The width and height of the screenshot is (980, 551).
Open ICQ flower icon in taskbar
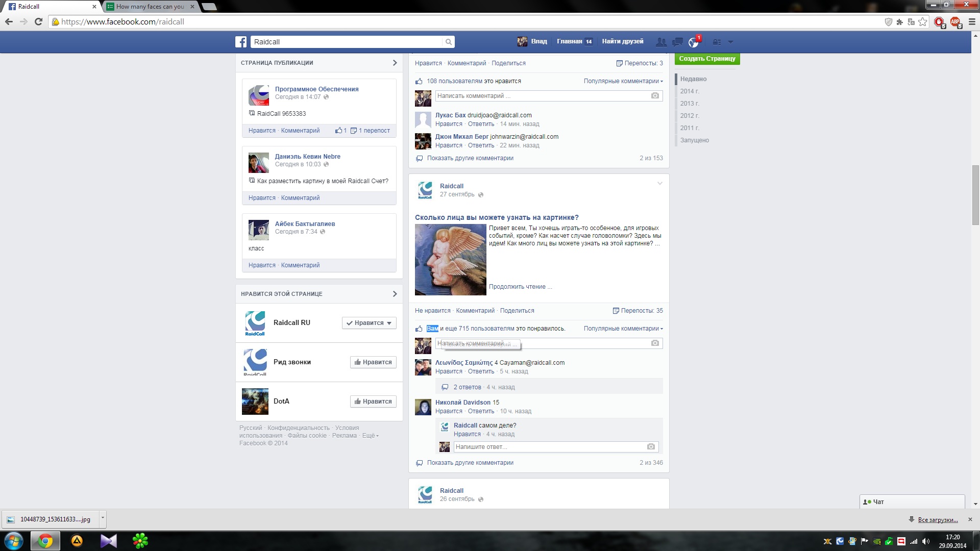coord(140,541)
